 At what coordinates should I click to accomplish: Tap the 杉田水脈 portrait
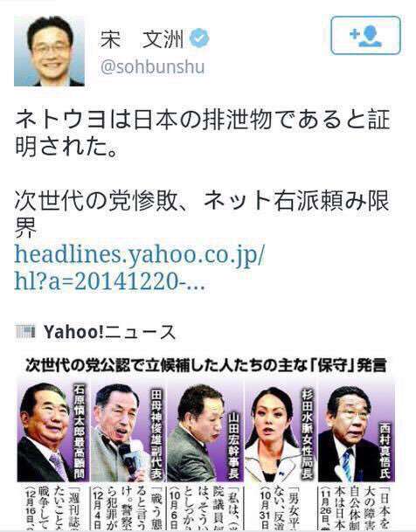(x=272, y=432)
